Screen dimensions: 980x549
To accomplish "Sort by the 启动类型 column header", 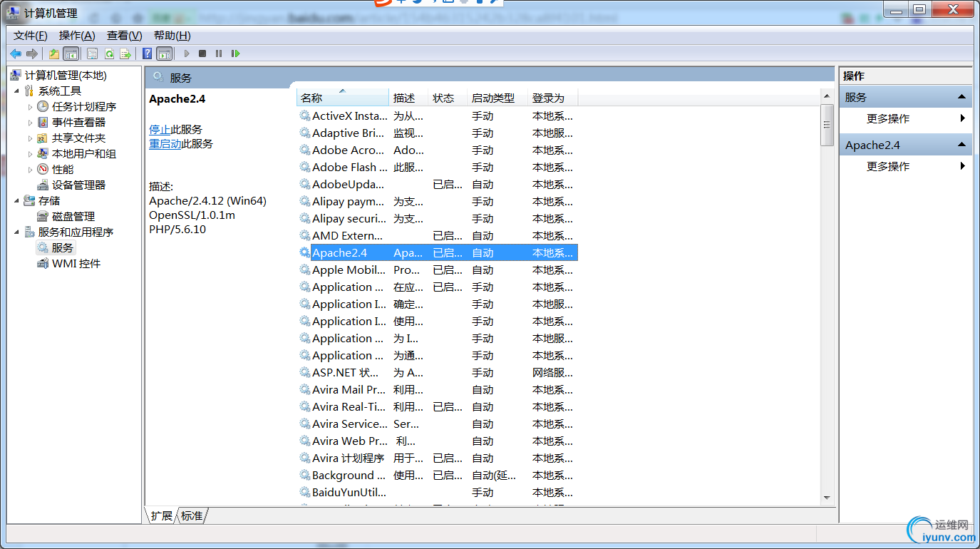I will point(498,98).
